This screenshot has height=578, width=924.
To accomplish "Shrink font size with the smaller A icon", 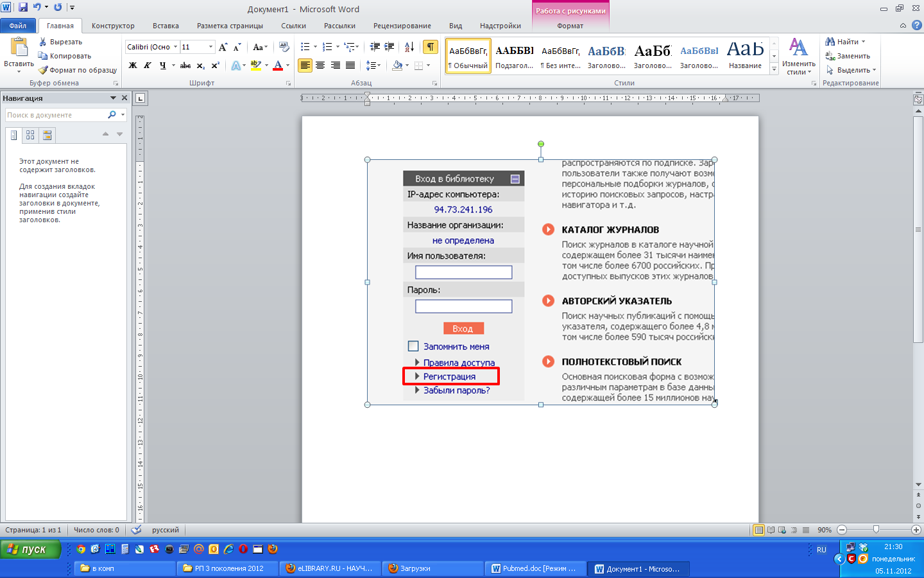I will (237, 47).
